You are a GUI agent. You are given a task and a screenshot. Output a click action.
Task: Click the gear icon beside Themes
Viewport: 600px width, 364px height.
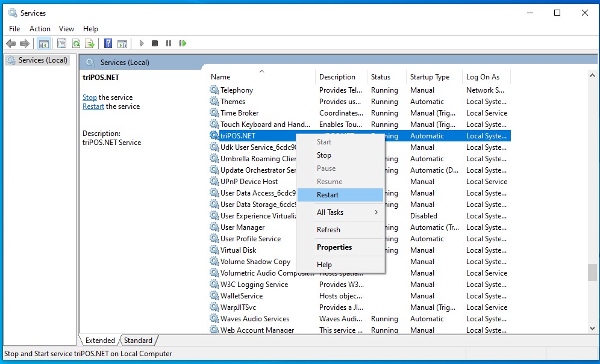214,101
